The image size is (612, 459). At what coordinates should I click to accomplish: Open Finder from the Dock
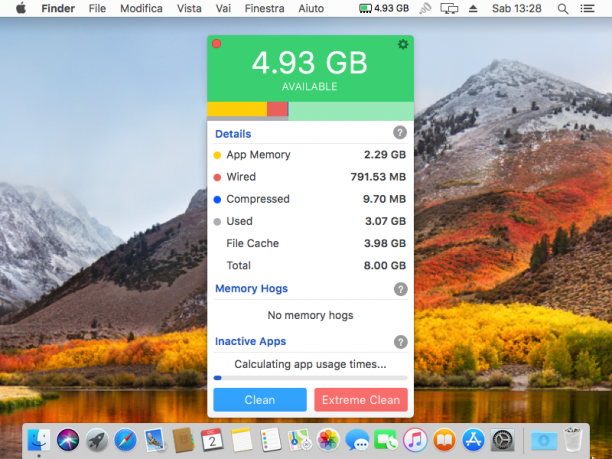[x=39, y=440]
